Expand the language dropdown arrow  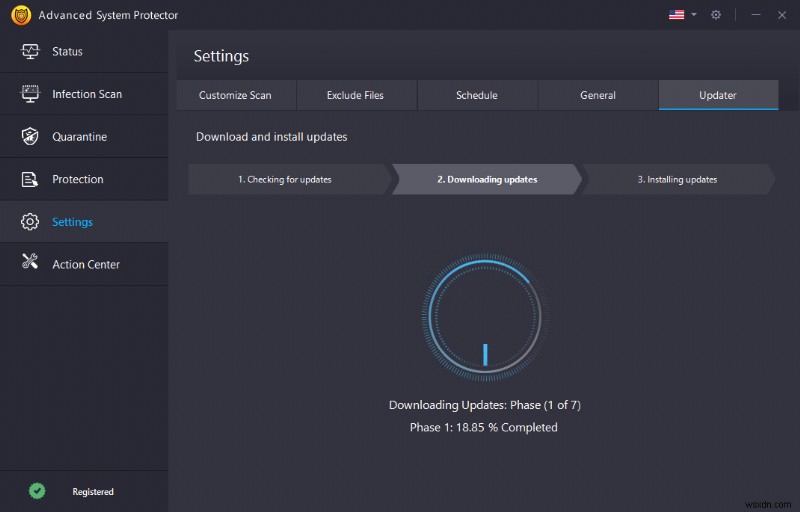point(694,15)
